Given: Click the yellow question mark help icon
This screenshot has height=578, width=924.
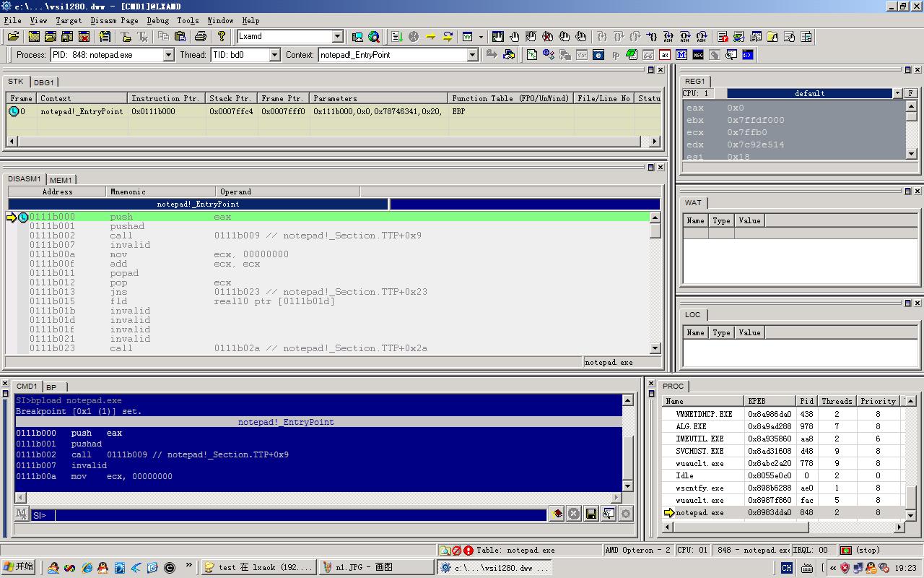Looking at the screenshot, I should (x=222, y=37).
